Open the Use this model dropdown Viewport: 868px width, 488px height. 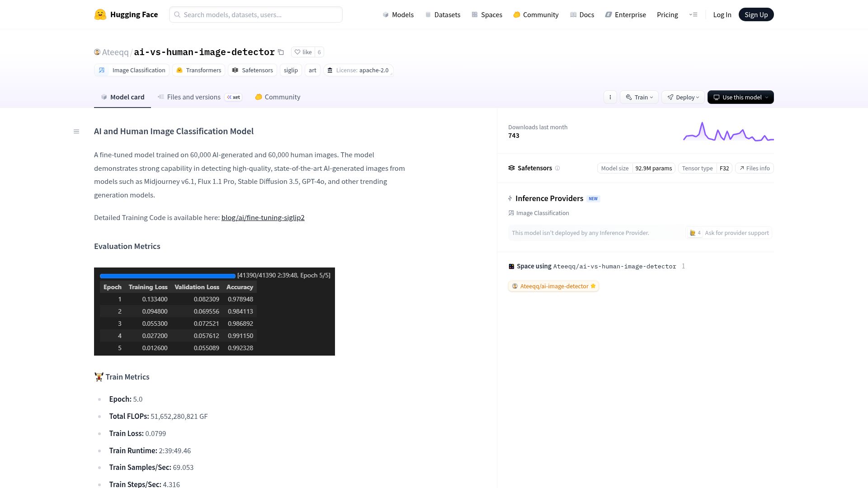[741, 97]
